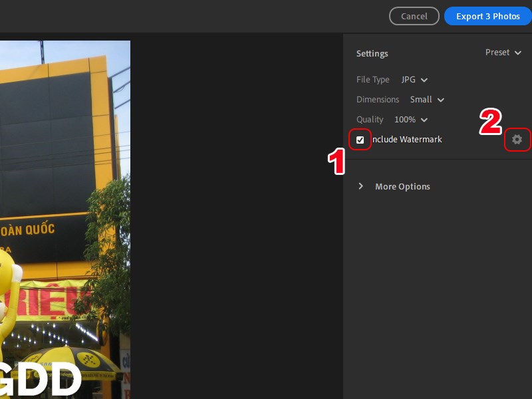This screenshot has height=399, width=532.
Task: Click the Export 3 Photos button
Action: (x=487, y=16)
